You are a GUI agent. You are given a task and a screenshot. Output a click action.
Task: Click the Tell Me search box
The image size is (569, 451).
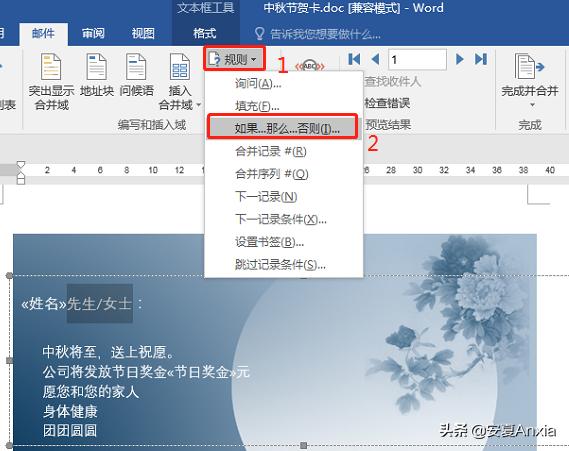[325, 34]
